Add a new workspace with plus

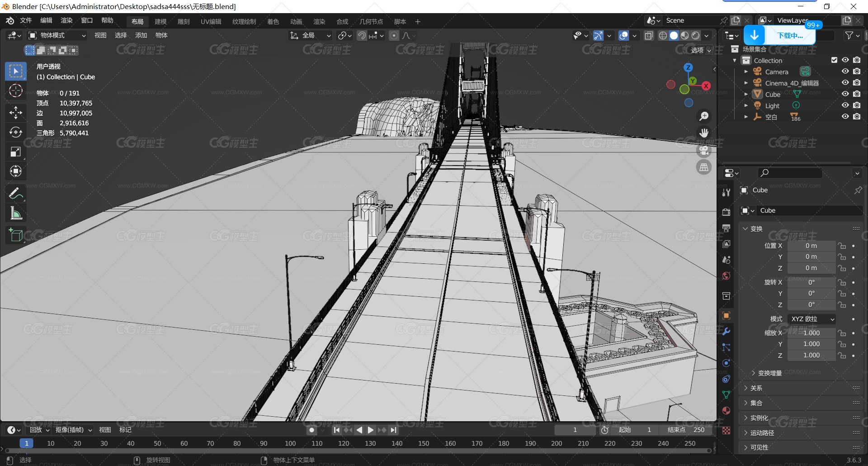pyautogui.click(x=418, y=22)
